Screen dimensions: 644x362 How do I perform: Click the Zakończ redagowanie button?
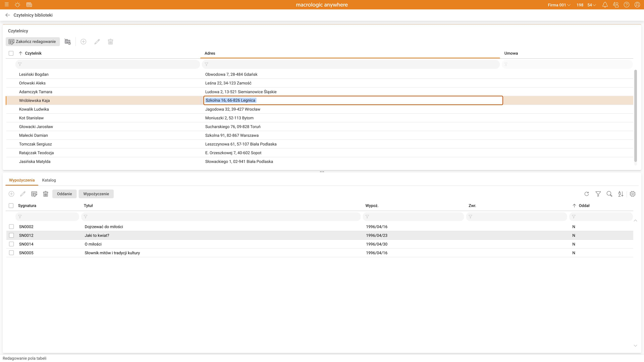(33, 41)
